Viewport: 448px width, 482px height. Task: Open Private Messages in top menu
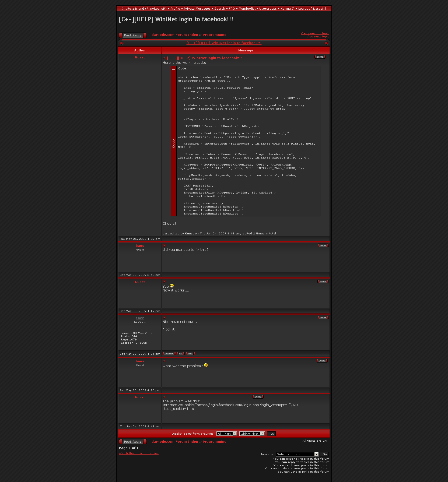[x=197, y=9]
